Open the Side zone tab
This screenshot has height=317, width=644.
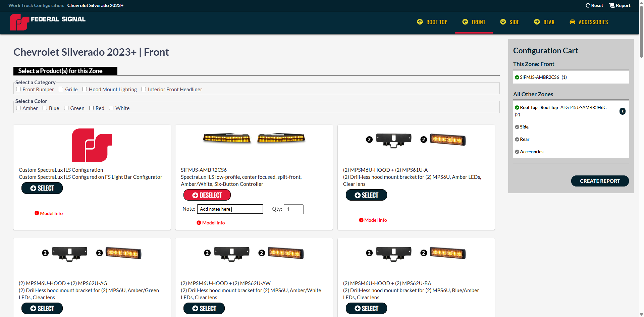[509, 22]
